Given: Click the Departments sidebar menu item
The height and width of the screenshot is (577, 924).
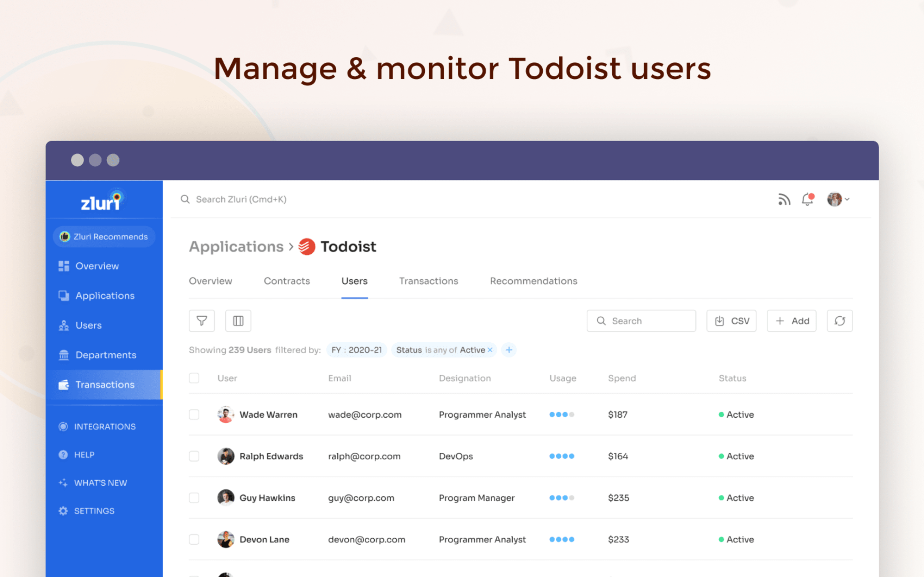Looking at the screenshot, I should (x=106, y=354).
